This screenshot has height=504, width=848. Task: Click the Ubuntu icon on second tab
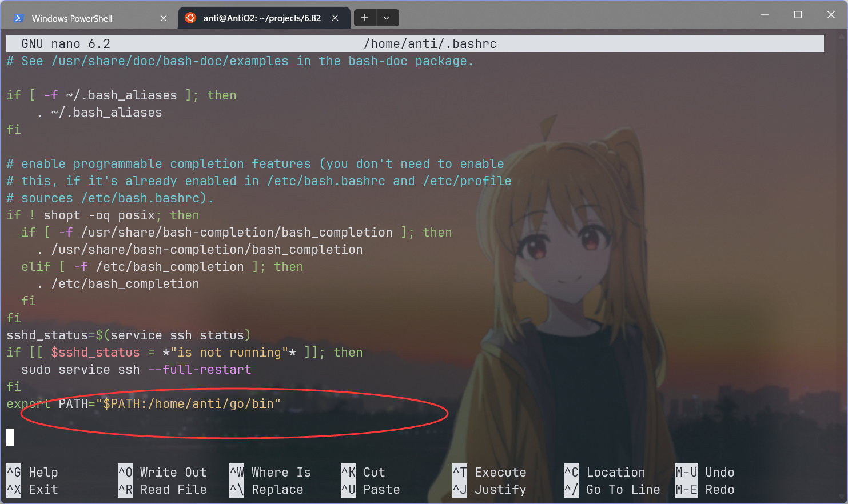pyautogui.click(x=190, y=18)
